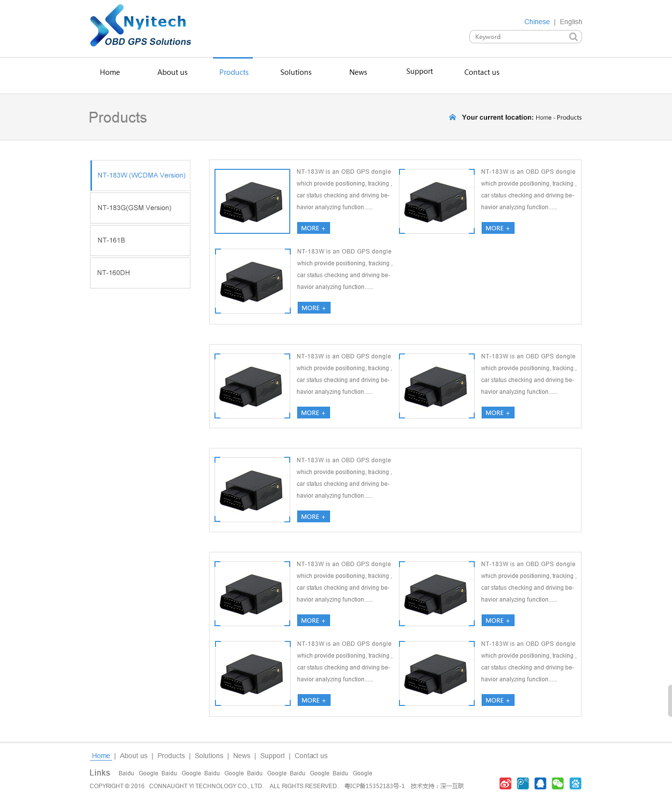
Task: Select NT-183W (WCDMA Version) category
Action: click(141, 175)
